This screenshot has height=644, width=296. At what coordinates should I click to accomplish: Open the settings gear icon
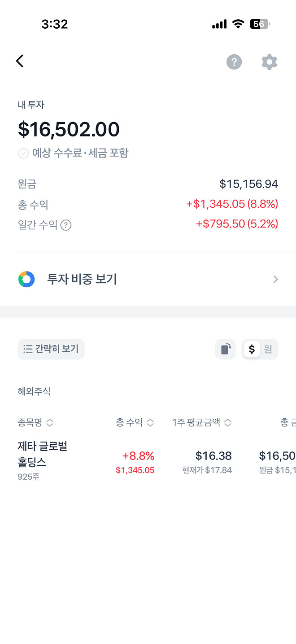269,62
